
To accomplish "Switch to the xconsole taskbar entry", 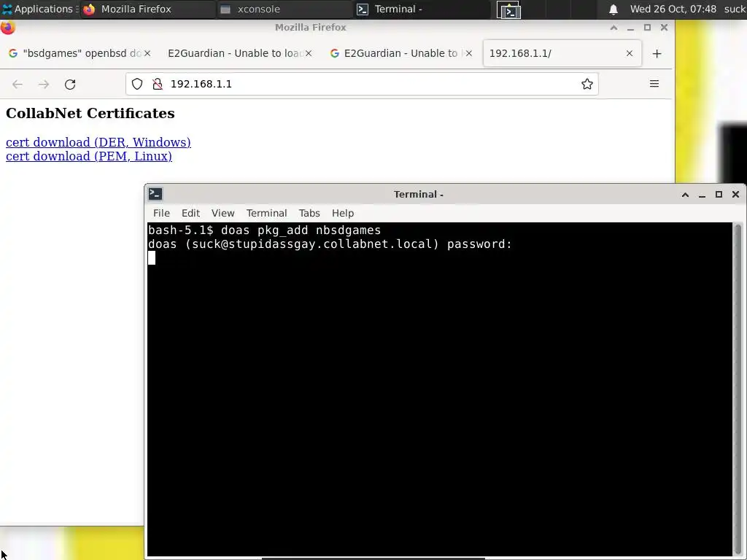I will point(285,9).
